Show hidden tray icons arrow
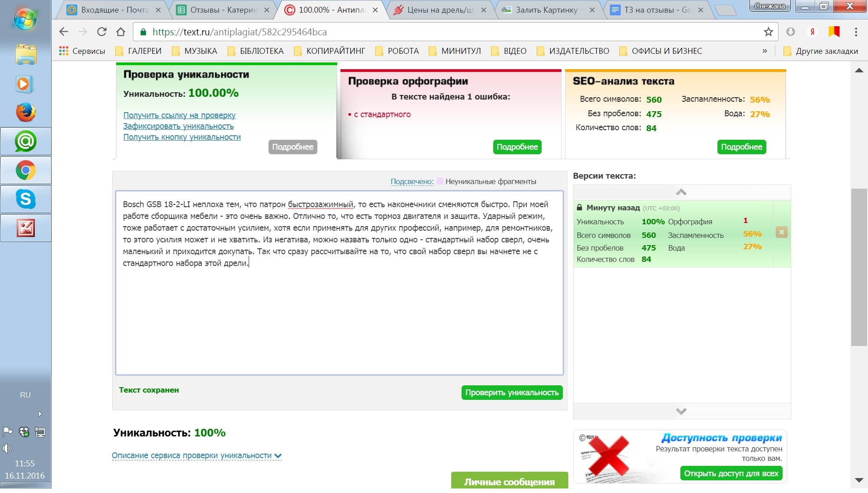 click(40, 414)
